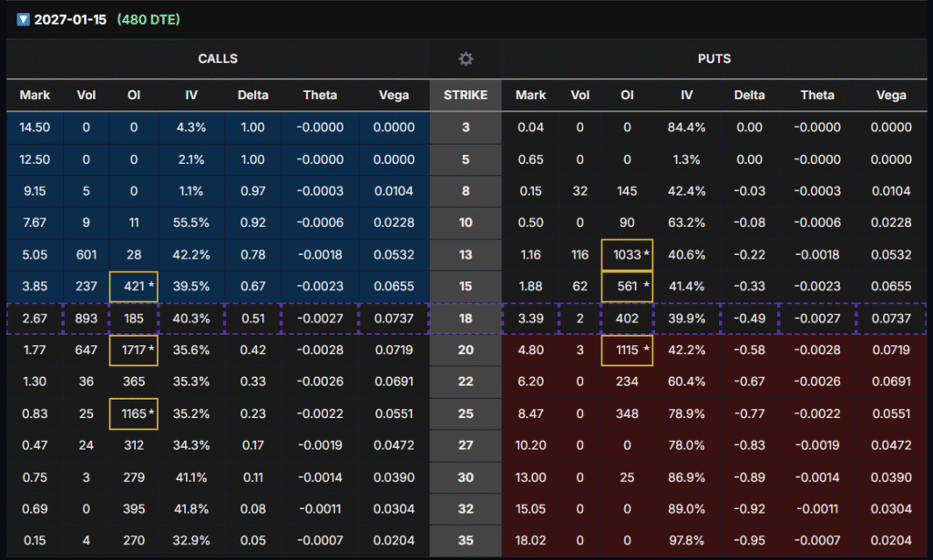Select the 25 strike cell
The width and height of the screenshot is (933, 560).
466,413
